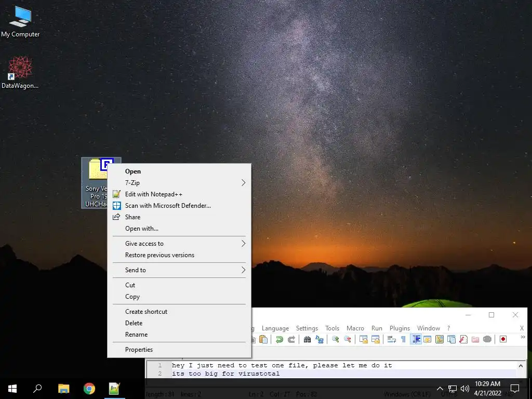Open the ? help menu in Notepad++

(448, 328)
